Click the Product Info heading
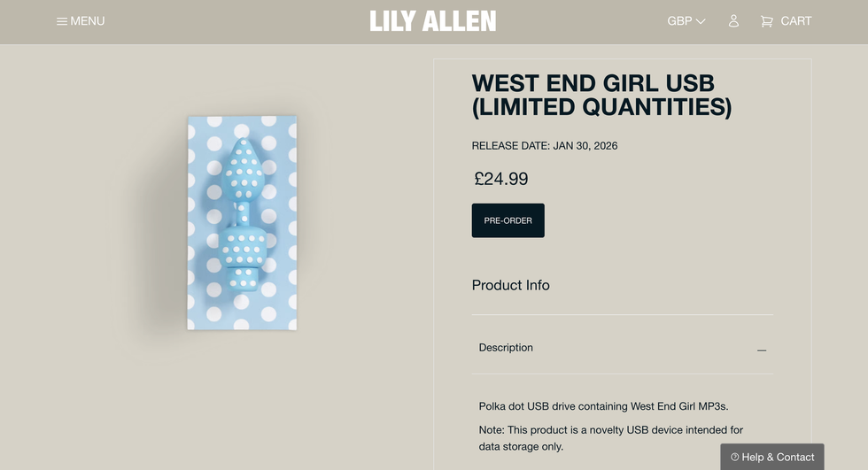868x470 pixels. pyautogui.click(x=510, y=285)
